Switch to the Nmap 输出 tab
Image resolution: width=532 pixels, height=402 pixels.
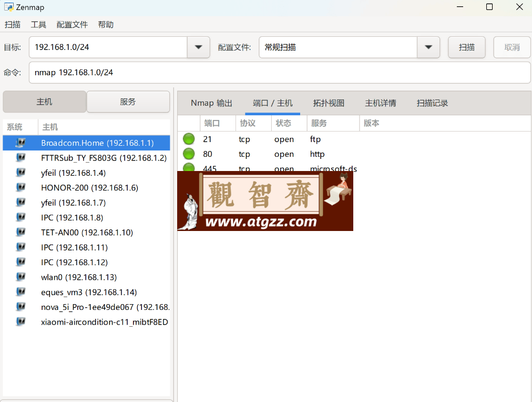click(211, 103)
